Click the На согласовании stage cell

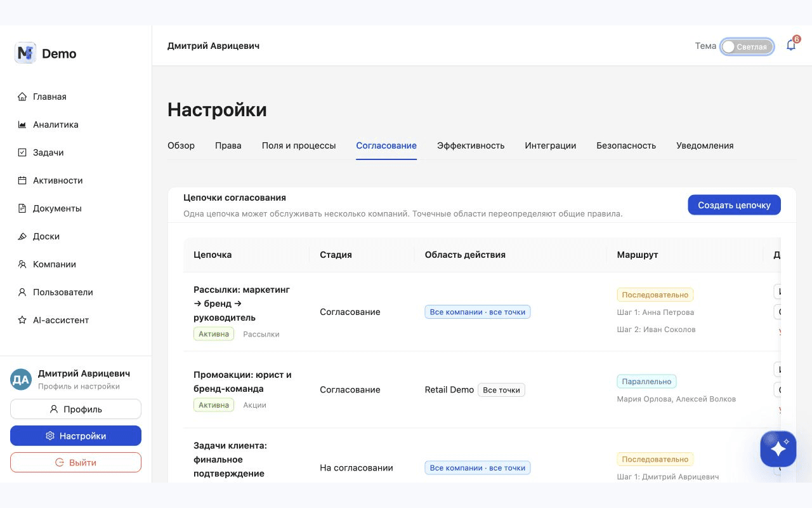pos(357,468)
